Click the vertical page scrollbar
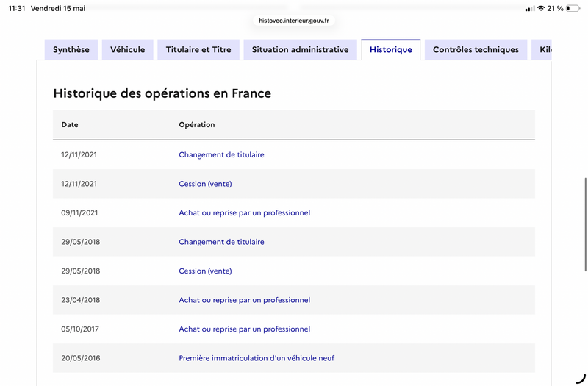The image size is (588, 386). [x=586, y=224]
